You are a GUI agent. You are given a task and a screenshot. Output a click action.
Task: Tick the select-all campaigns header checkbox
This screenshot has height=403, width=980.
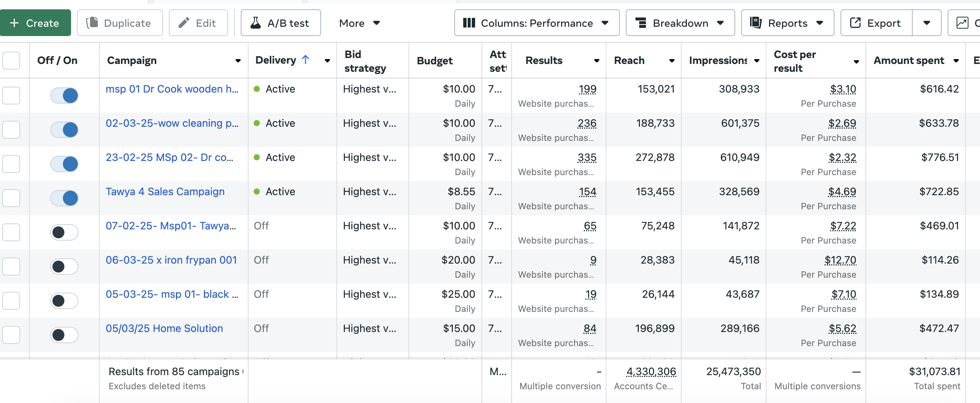11,61
